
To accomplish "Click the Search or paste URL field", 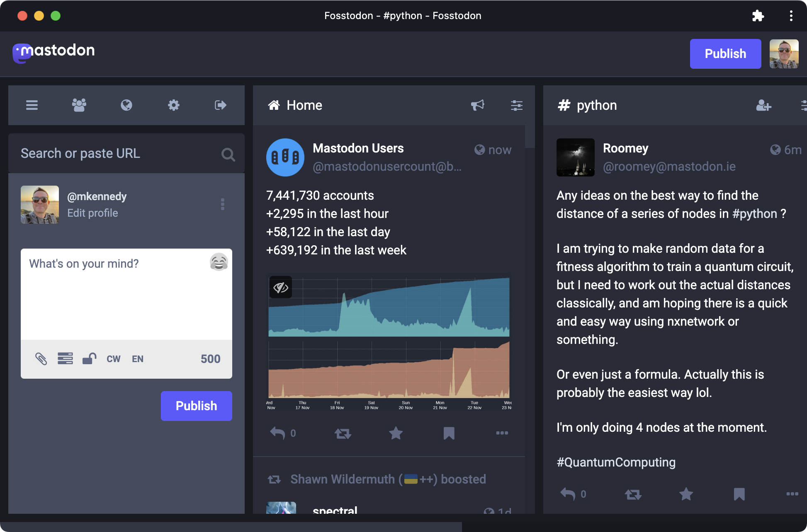I will (x=126, y=153).
